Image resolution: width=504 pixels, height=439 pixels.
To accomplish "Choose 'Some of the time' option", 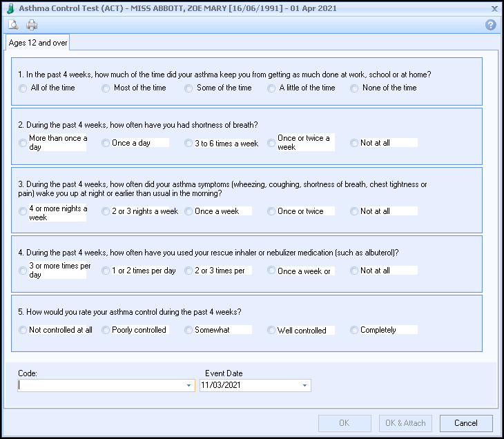I will (188, 88).
